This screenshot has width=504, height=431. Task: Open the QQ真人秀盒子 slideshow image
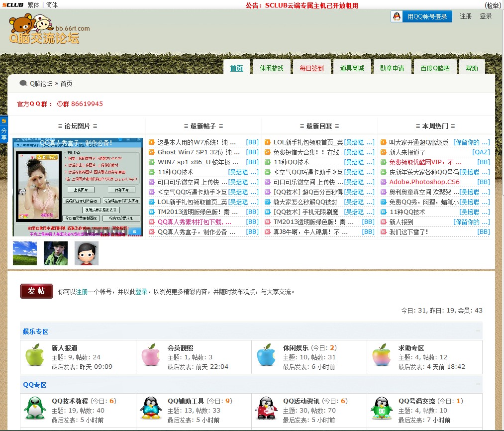78,187
